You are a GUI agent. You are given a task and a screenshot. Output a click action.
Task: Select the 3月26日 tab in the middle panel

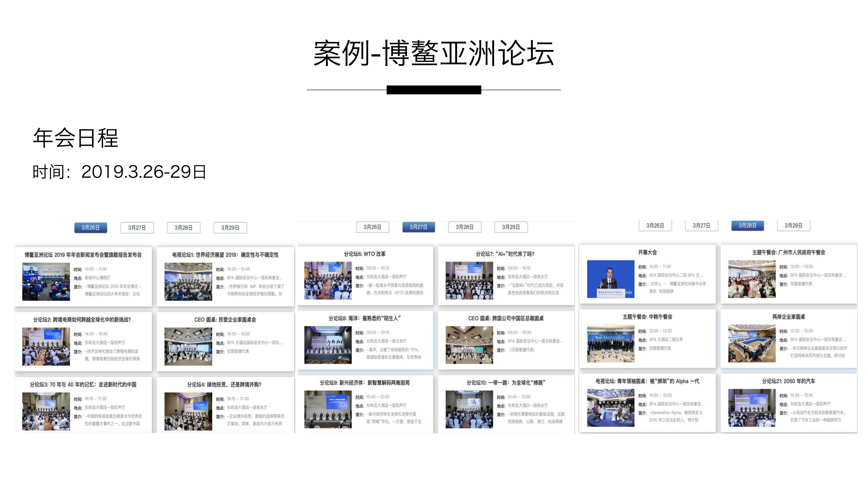(x=372, y=227)
